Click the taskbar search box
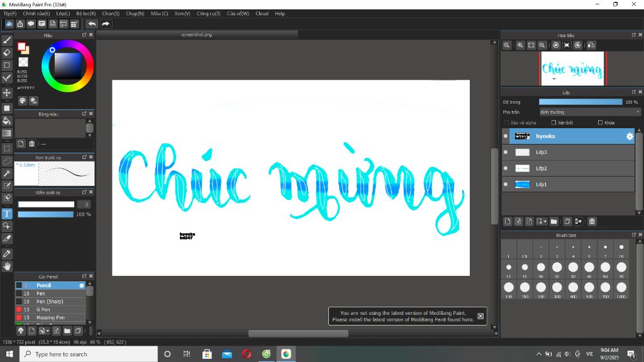This screenshot has width=644, height=362. click(x=88, y=354)
